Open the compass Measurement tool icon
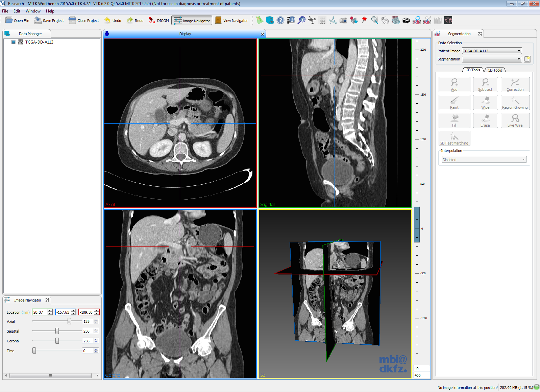Viewport: 540px width, 392px height. pos(333,20)
